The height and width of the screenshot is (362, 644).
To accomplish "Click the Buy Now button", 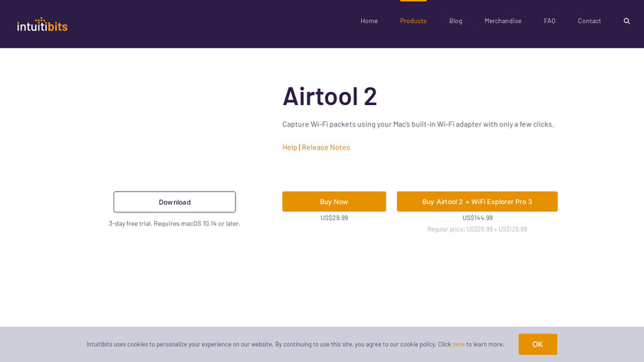I will 334,202.
